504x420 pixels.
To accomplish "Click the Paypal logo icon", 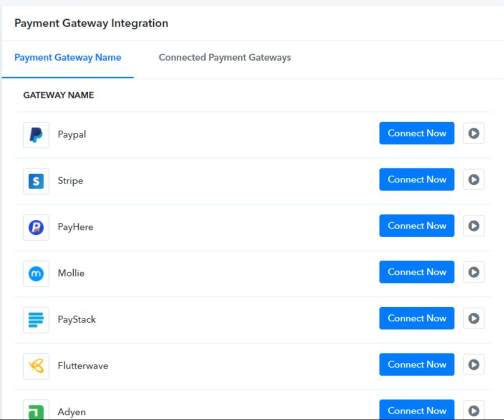I will coord(36,135).
